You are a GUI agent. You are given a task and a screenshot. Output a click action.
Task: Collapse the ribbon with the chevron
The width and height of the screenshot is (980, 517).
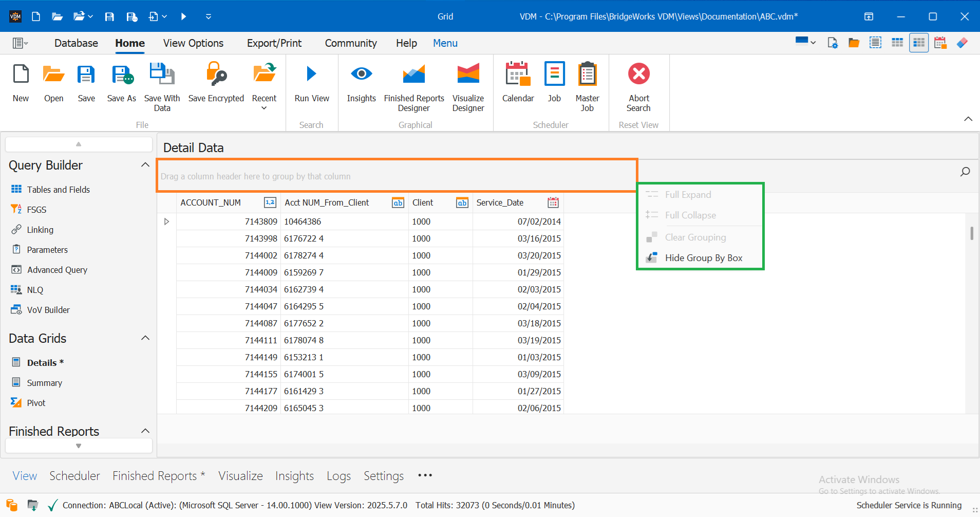tap(968, 119)
